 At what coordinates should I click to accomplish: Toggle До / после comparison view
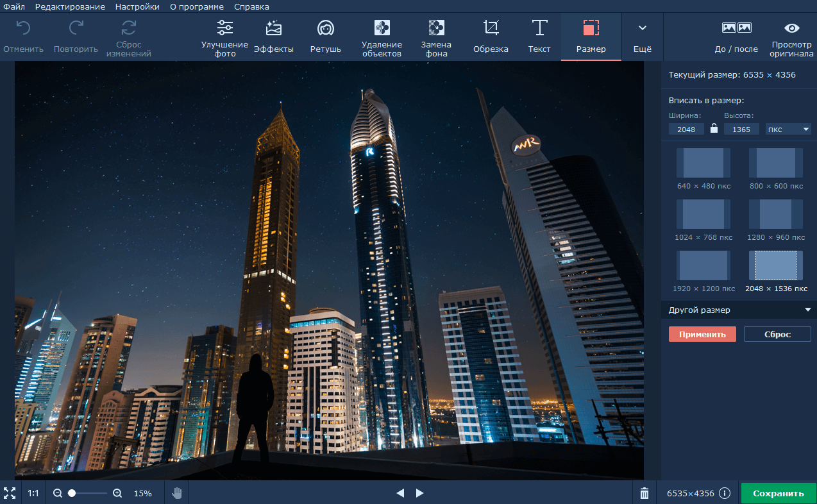tap(736, 38)
